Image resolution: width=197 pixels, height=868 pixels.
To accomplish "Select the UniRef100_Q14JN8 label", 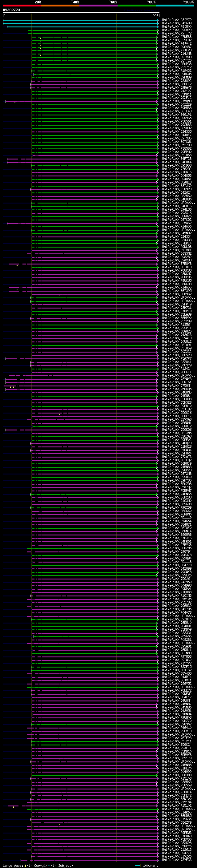I will (x=177, y=54).
